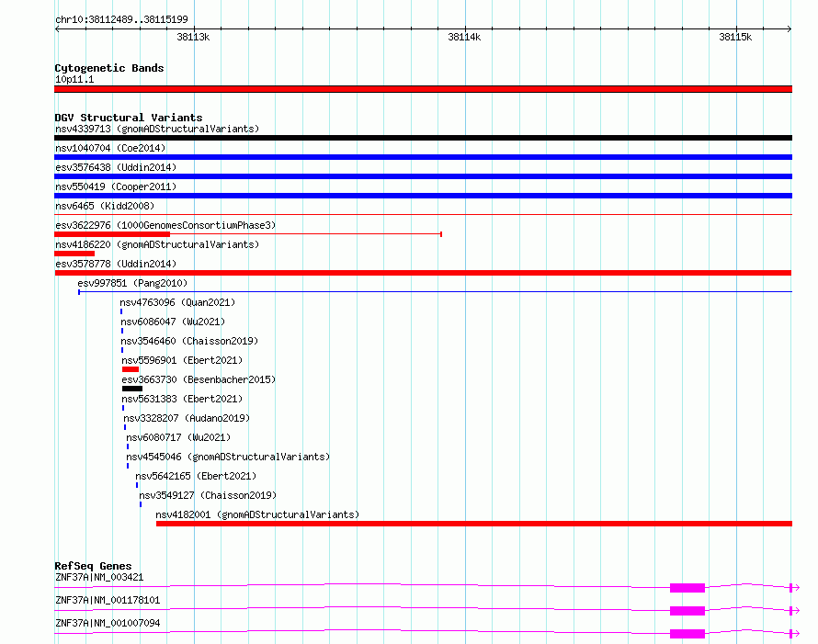The image size is (818, 644).
Task: Open variant nsv3549127 (Chaisson2019)
Action: 208,495
